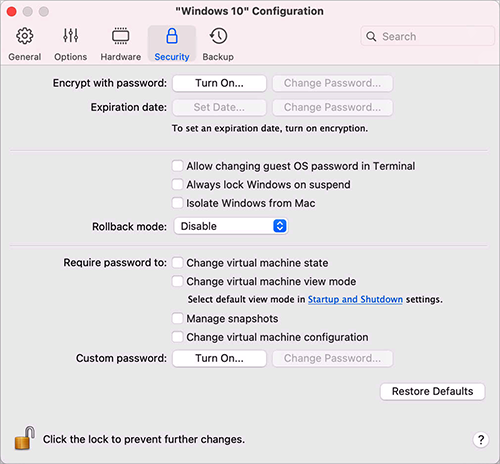Focus the Search field
This screenshot has width=500, height=464.
click(x=427, y=36)
